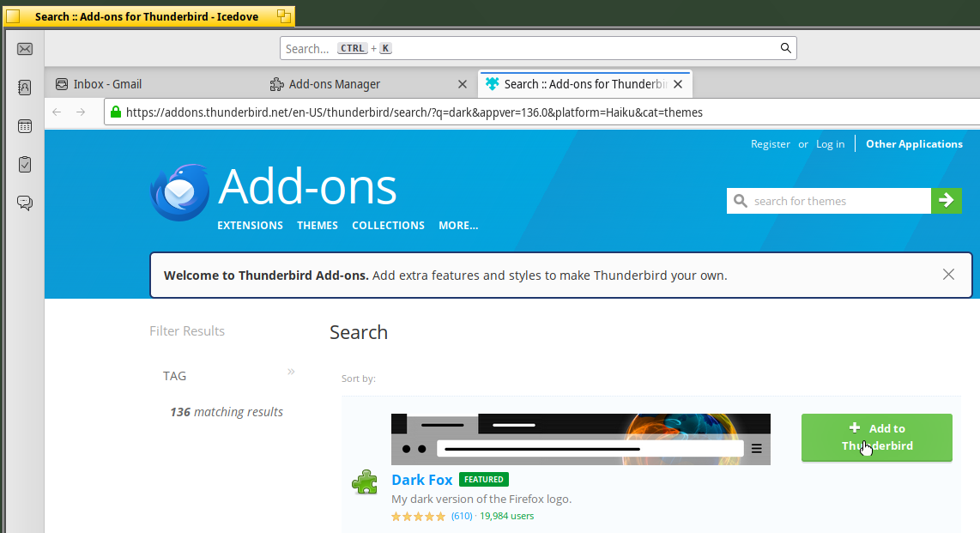Open the Other Applications menu
This screenshot has height=533, width=980.
[914, 143]
